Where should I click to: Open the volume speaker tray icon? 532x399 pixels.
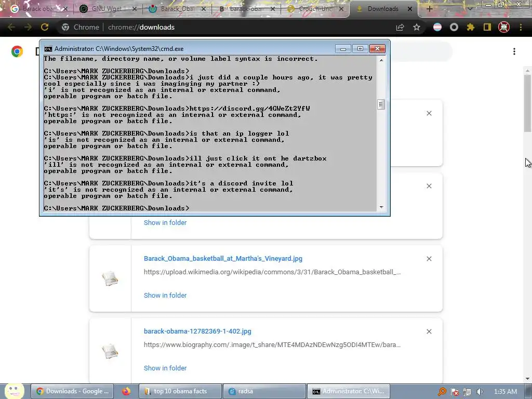480,392
